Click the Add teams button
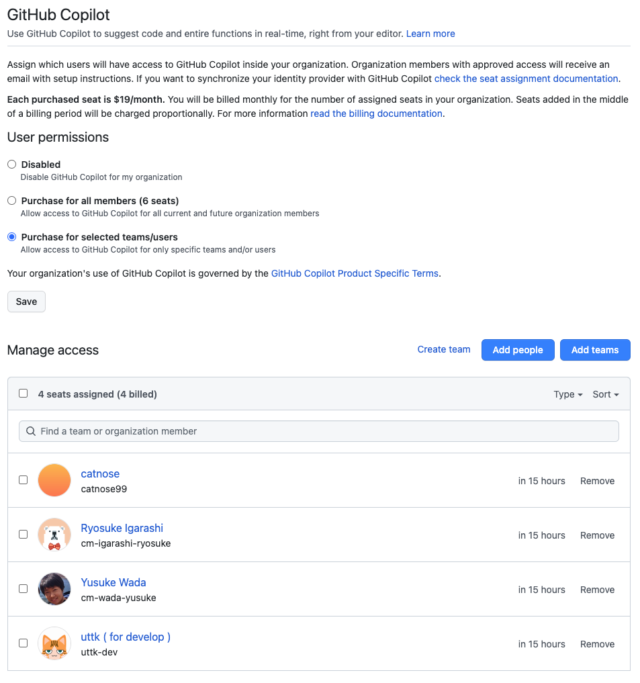The height and width of the screenshot is (683, 640). pos(595,350)
